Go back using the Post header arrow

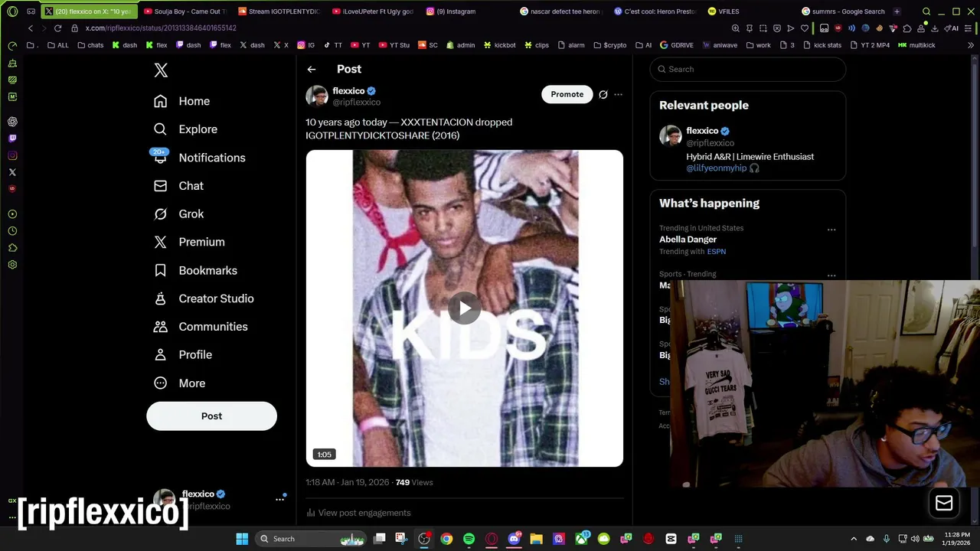tap(312, 70)
